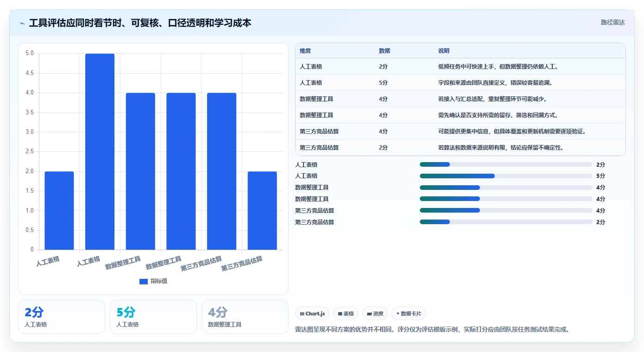644x352 pixels.
Task: Click 第三方竞品估算 cell in the 可能提供更集中信息 row
Action: point(319,132)
